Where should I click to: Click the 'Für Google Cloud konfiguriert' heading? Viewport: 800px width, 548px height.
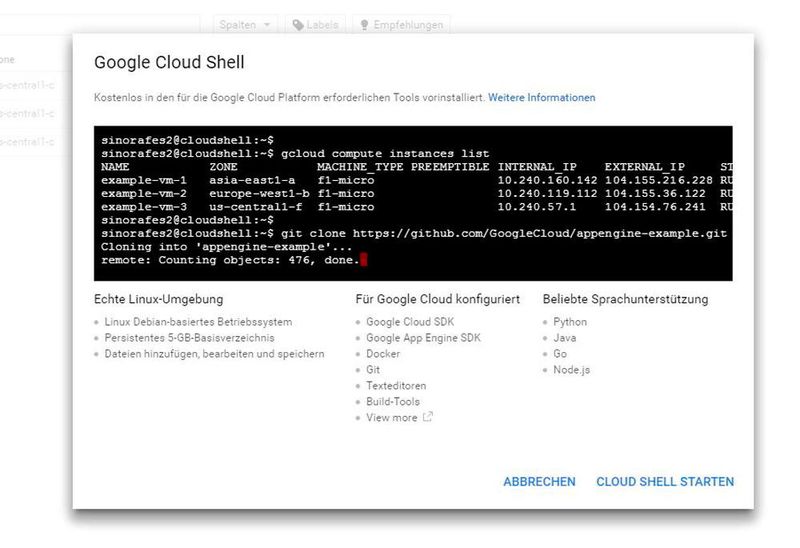(x=438, y=299)
